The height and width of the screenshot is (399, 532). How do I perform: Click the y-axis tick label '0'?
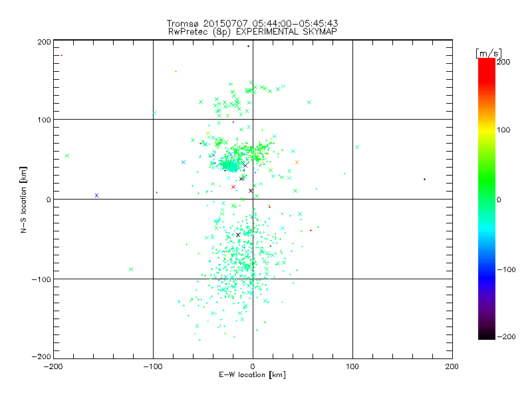coord(49,199)
